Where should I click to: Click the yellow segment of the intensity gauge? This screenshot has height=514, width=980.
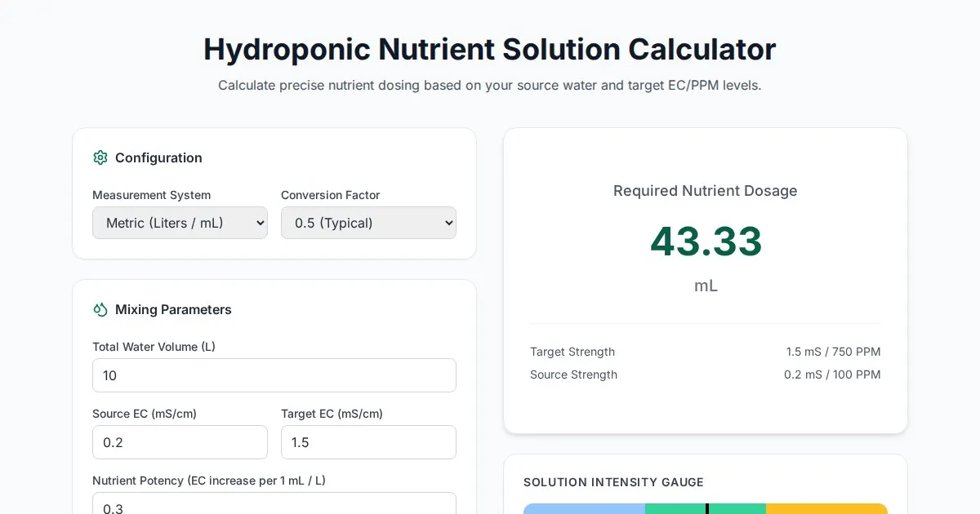pos(826,509)
